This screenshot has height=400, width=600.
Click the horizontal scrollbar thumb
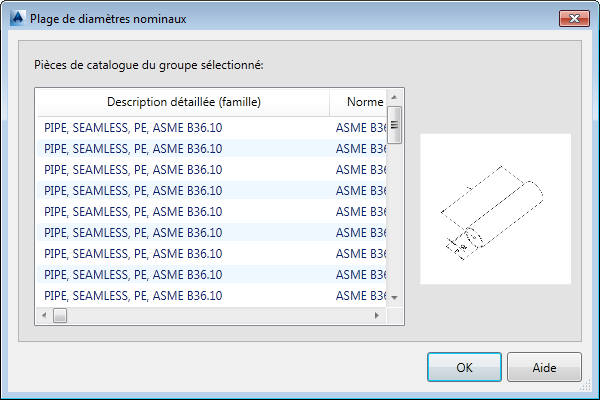point(59,316)
